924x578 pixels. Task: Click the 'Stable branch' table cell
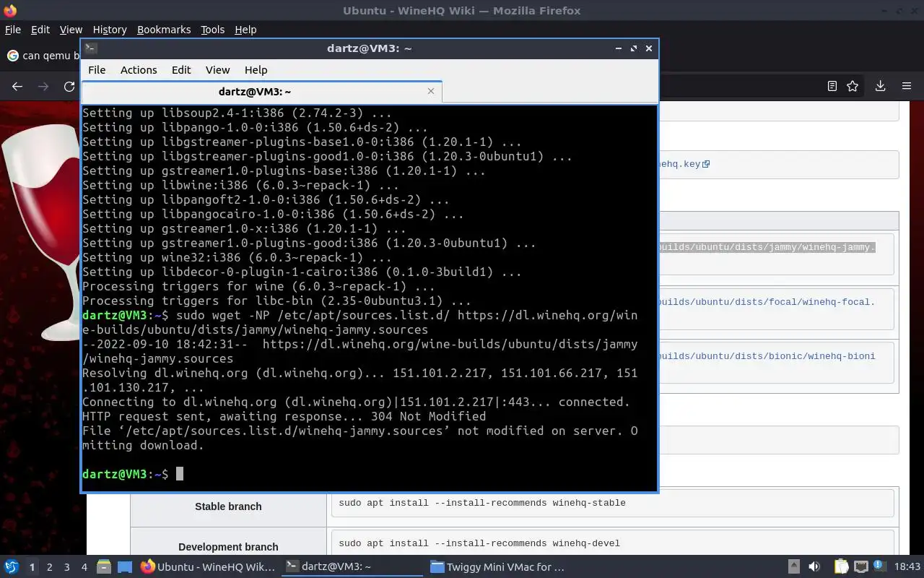click(x=228, y=506)
